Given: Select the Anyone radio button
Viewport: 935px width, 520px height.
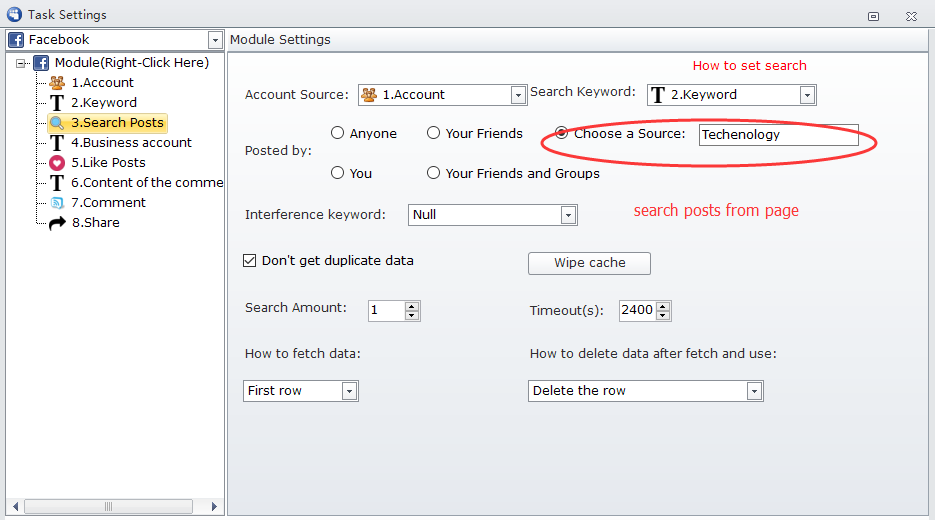Looking at the screenshot, I should coord(338,133).
